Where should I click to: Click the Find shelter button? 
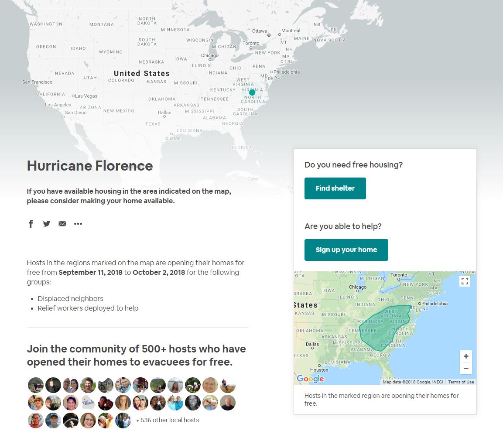335,188
